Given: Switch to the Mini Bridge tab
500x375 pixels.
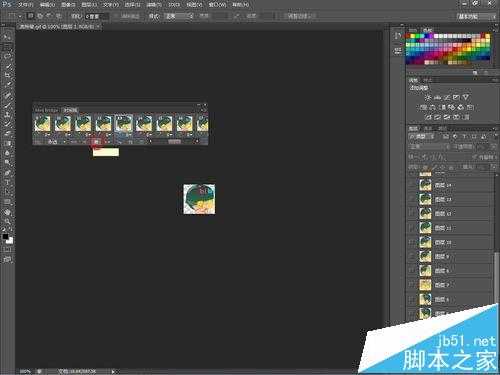Looking at the screenshot, I should click(x=47, y=110).
